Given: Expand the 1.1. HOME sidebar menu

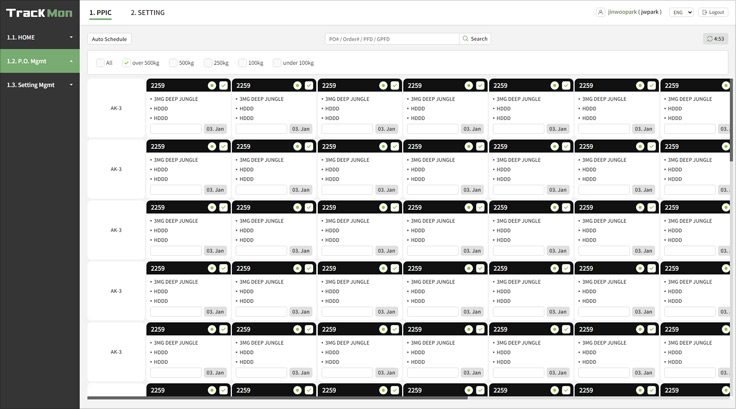Looking at the screenshot, I should point(39,37).
